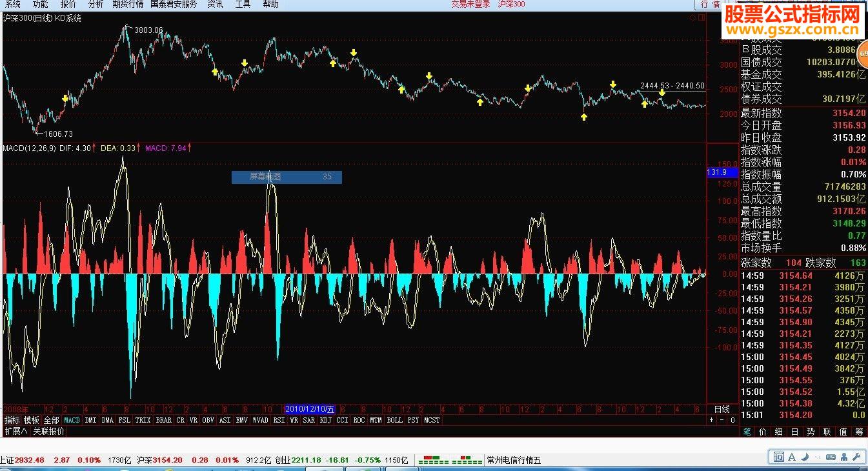This screenshot has height=471, width=868.
Task: Switch to the MACD indicator
Action: coord(72,420)
